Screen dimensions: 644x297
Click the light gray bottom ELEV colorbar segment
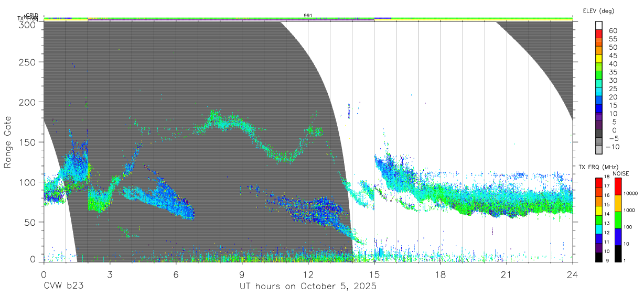point(599,151)
